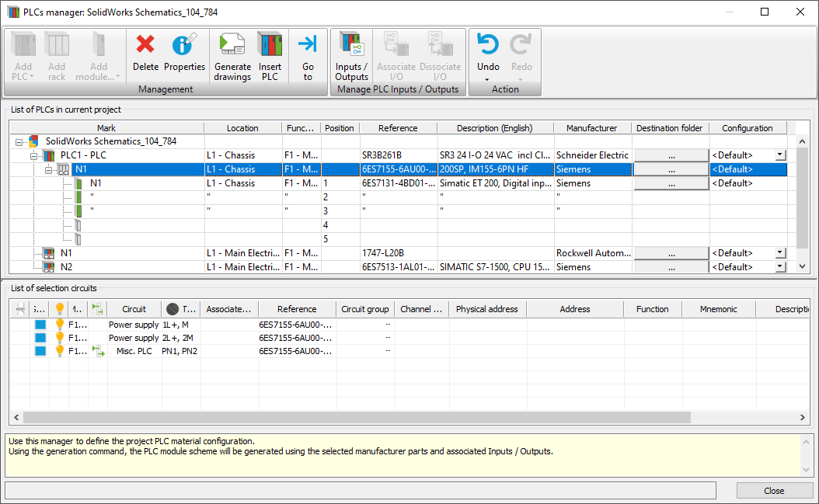Viewport: 819px width, 504px height.
Task: Open destination folder for selected 200SP row
Action: (671, 169)
